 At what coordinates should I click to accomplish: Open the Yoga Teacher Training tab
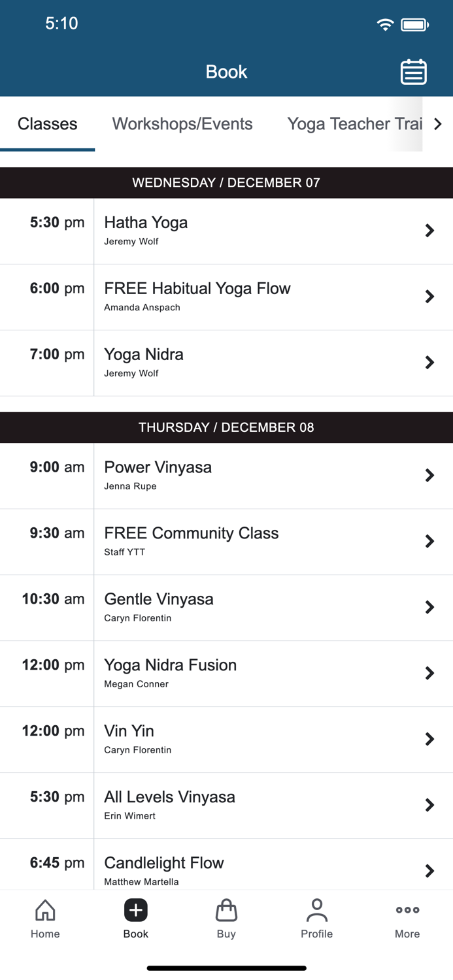[x=353, y=123]
